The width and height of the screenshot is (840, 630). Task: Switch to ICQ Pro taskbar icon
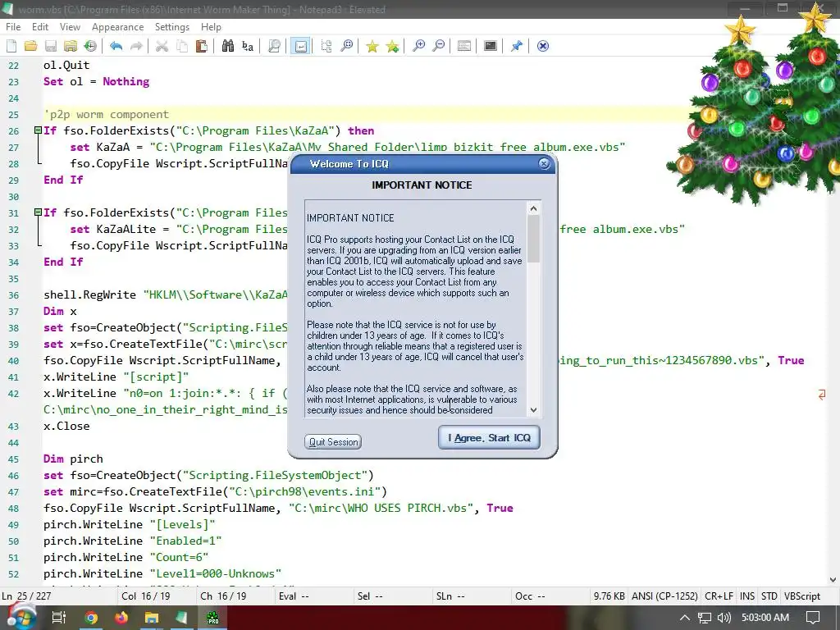pos(212,618)
